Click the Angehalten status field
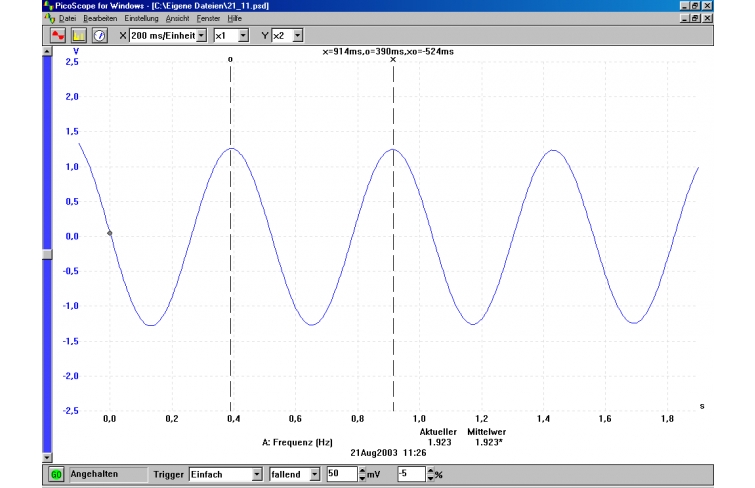 [108, 475]
